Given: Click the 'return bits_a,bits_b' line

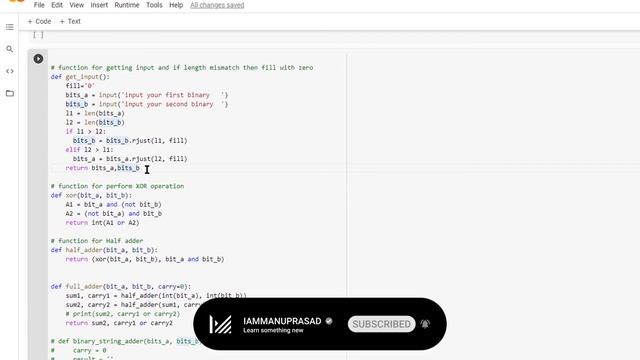Looking at the screenshot, I should click(102, 168).
